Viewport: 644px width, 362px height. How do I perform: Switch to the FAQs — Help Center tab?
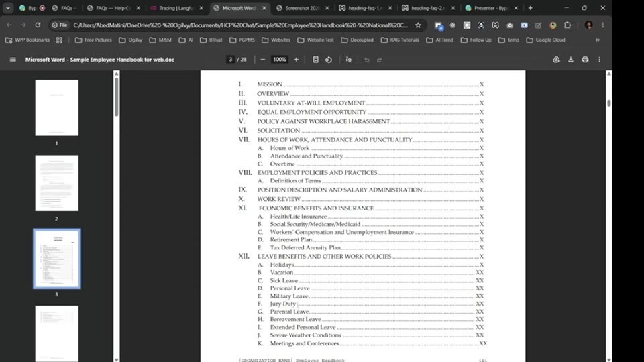pos(113,8)
